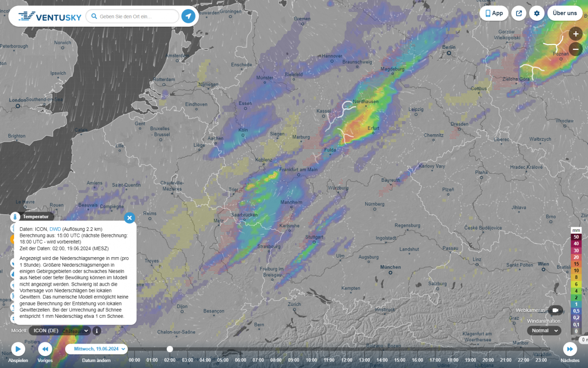Image resolution: width=588 pixels, height=368 pixels.
Task: Zoom in the map with plus button
Action: click(576, 34)
